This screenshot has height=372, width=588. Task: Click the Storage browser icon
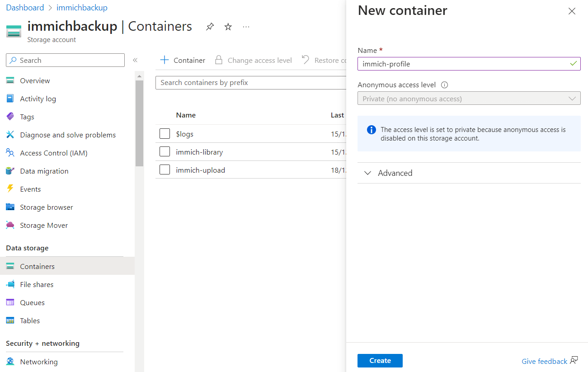[10, 207]
